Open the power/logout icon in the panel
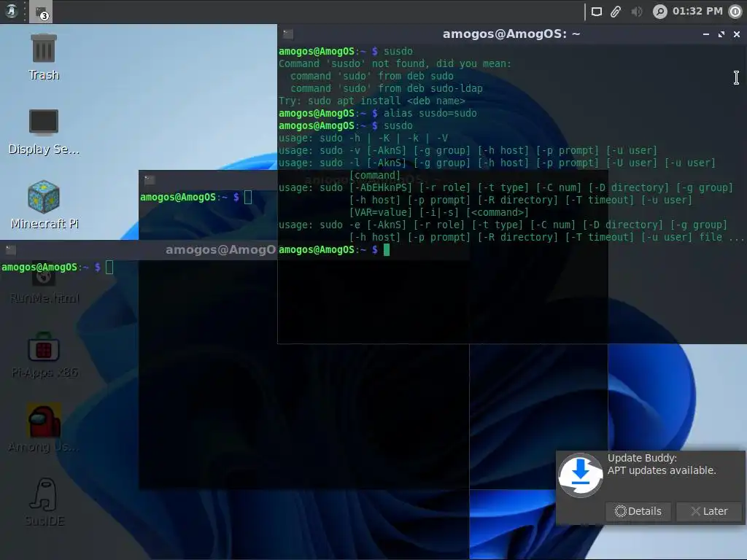This screenshot has width=747, height=560. click(736, 12)
